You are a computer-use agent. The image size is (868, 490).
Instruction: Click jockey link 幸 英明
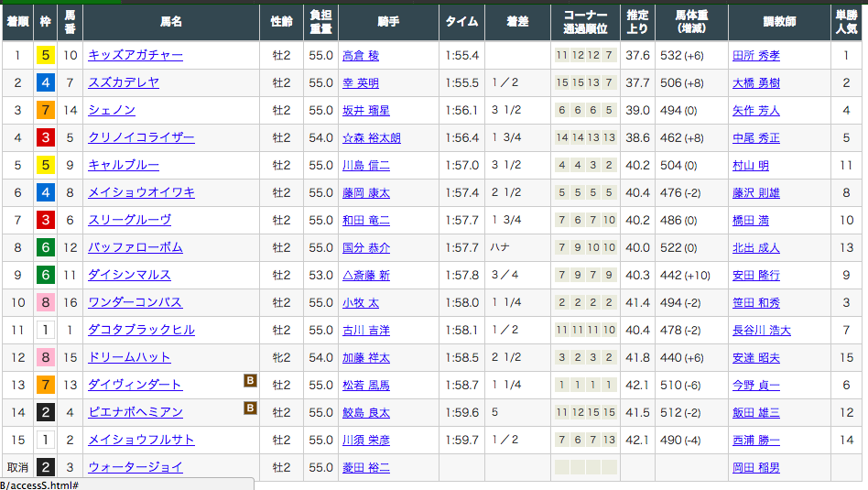pos(361,83)
